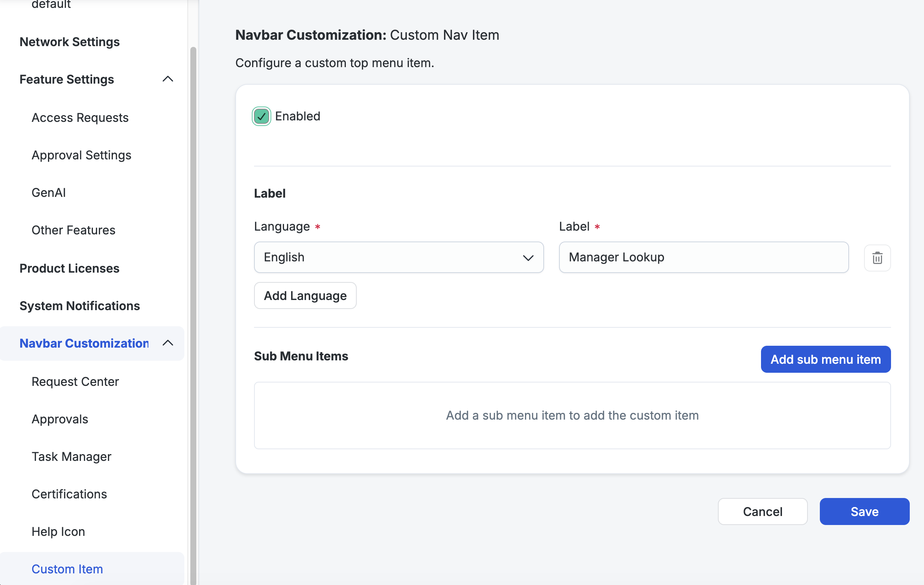This screenshot has width=924, height=585.
Task: Click the 'Add a sub menu item' placeholder text
Action: [572, 415]
